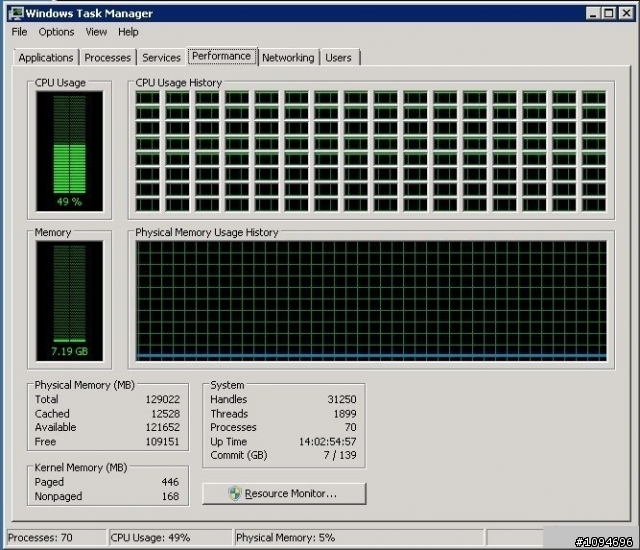
Task: Click the Kernel Memory (MB) group label
Action: 81,467
